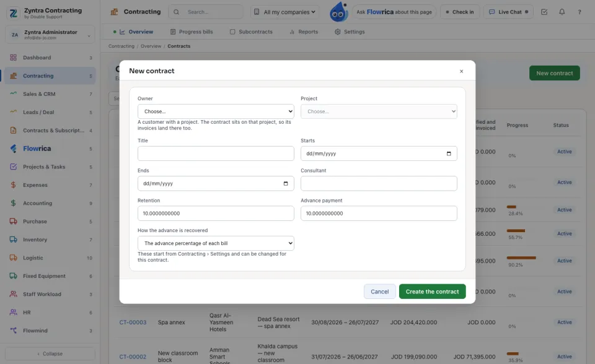
Task: Open Live Chat
Action: point(508,12)
